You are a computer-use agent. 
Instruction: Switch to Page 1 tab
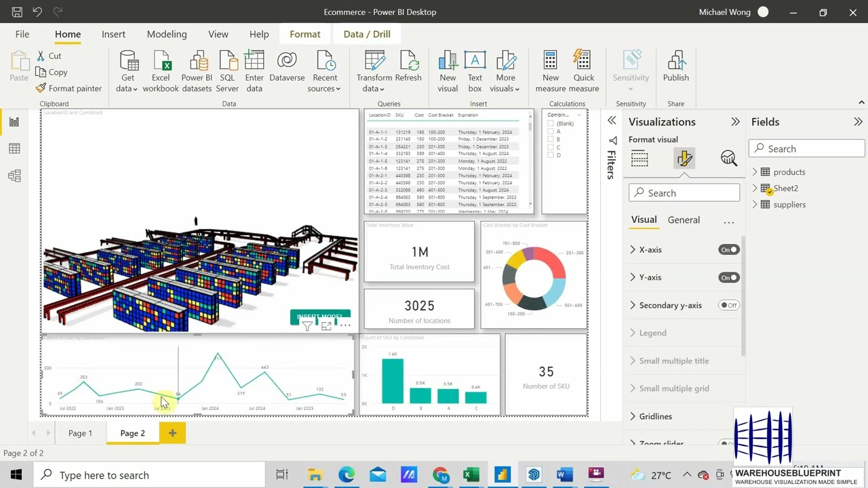pyautogui.click(x=80, y=433)
